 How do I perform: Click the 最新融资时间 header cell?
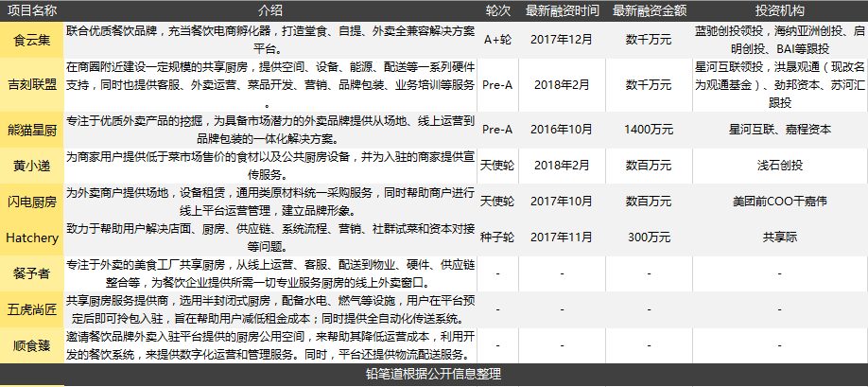pos(562,10)
